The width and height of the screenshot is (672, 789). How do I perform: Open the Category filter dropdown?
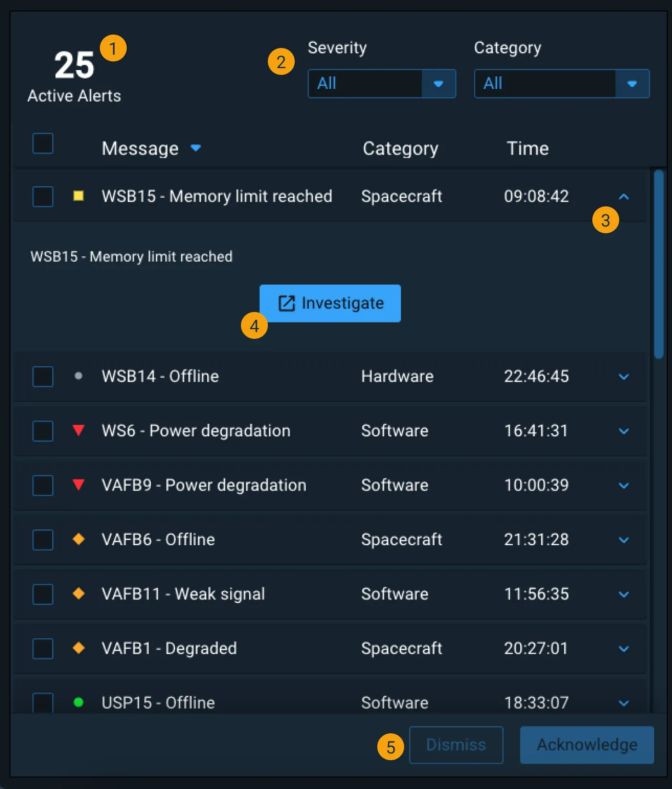coord(562,84)
